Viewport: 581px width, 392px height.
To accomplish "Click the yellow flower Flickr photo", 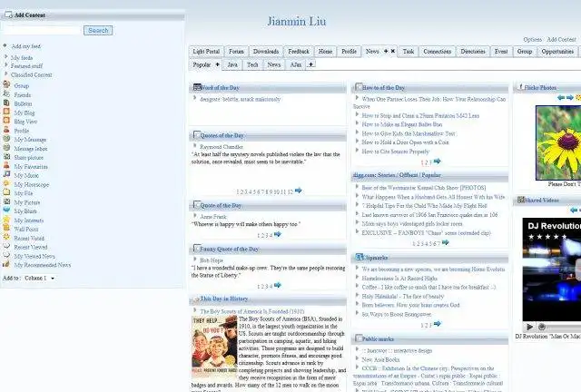I will click(558, 142).
